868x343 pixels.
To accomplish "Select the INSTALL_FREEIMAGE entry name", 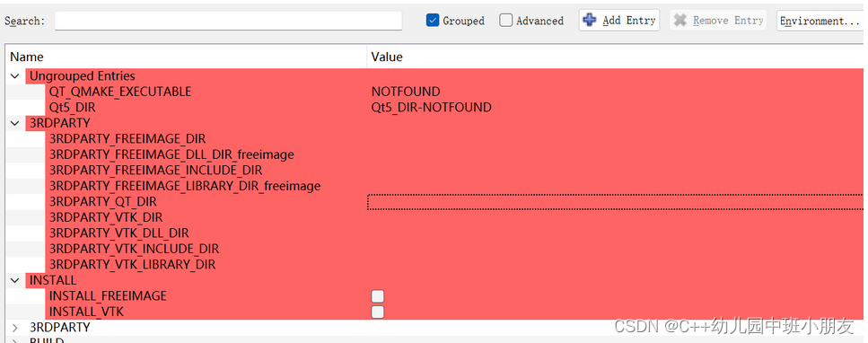I will pos(108,296).
